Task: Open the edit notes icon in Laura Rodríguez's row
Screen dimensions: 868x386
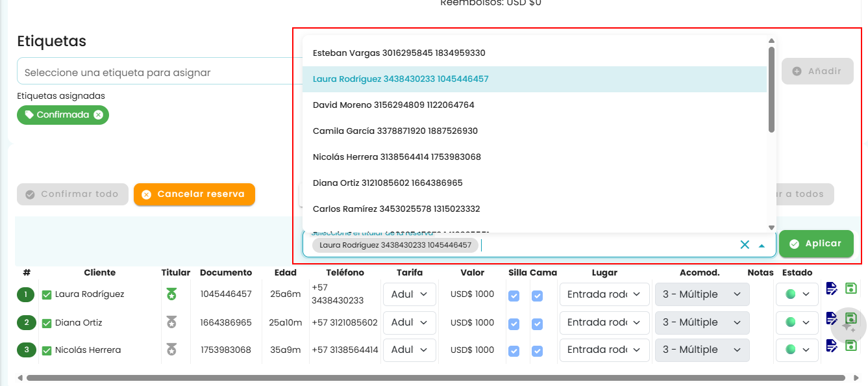Action: [x=832, y=289]
